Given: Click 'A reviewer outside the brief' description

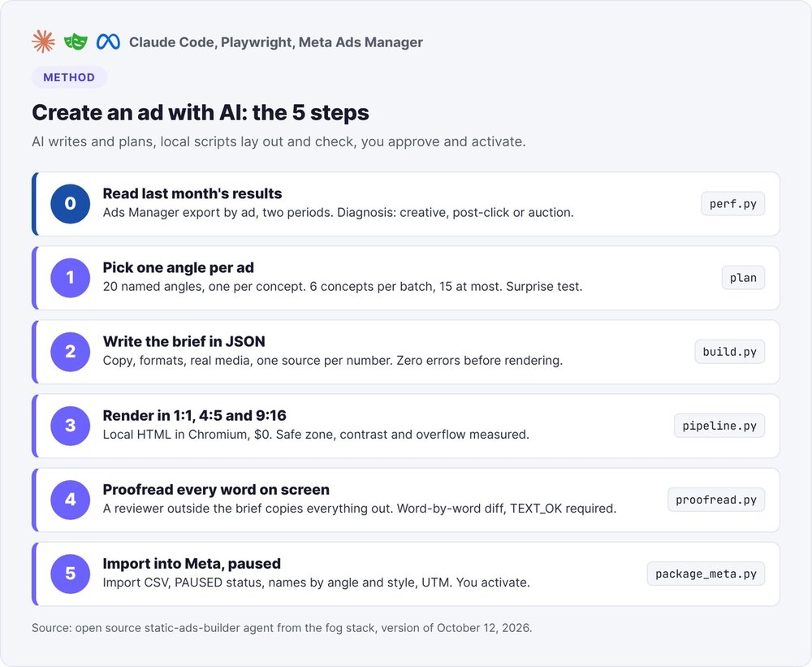Looking at the screenshot, I should (x=360, y=509).
